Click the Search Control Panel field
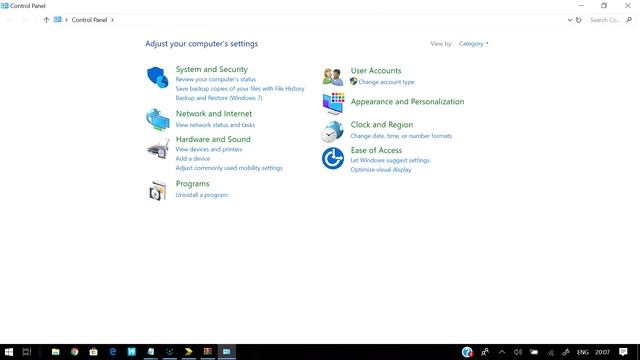Viewport: 640px width, 360px height. tap(606, 20)
